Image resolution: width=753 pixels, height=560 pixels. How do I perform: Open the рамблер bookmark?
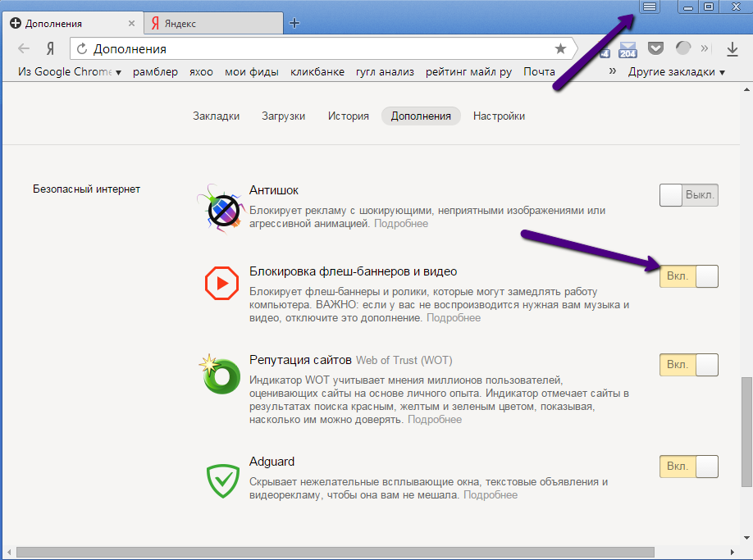155,72
